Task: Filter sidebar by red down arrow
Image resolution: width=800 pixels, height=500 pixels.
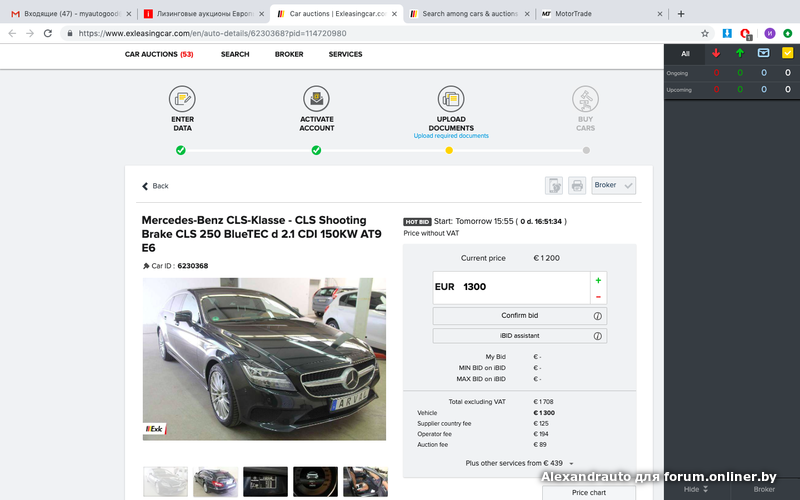Action: click(x=716, y=53)
